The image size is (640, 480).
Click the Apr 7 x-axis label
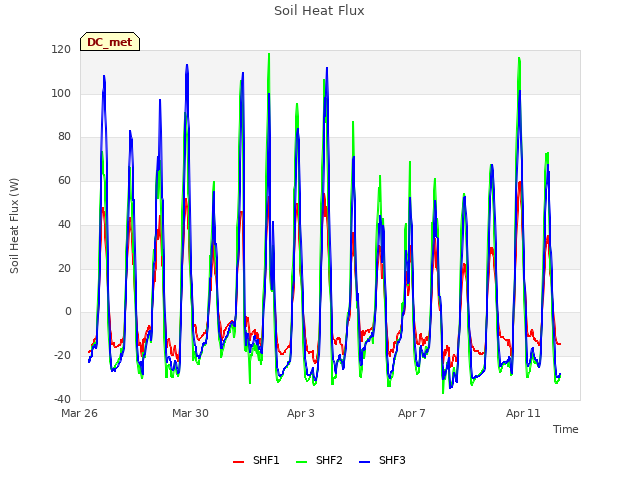tap(412, 413)
